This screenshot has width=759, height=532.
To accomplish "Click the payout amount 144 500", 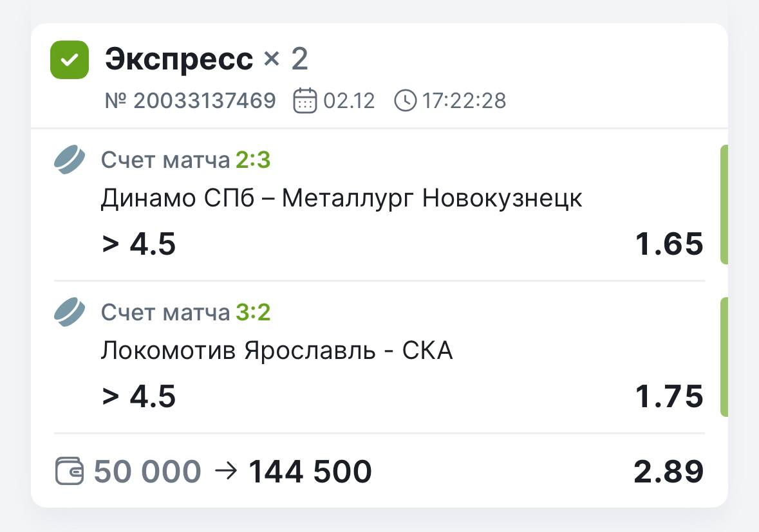I will click(310, 472).
